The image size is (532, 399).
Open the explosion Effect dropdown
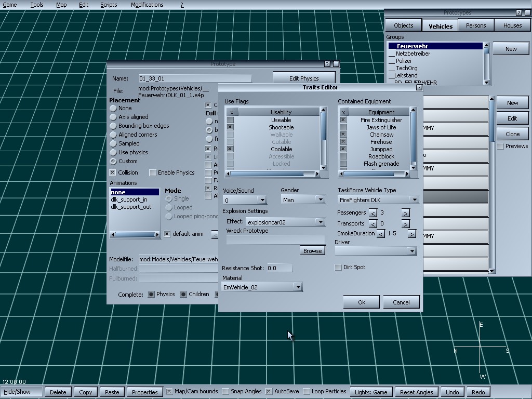320,222
